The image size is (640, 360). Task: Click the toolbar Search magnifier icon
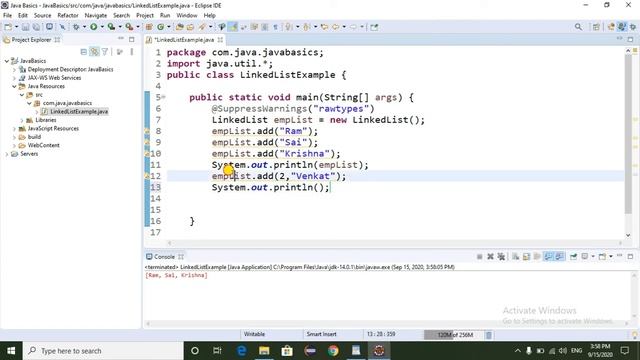578,27
